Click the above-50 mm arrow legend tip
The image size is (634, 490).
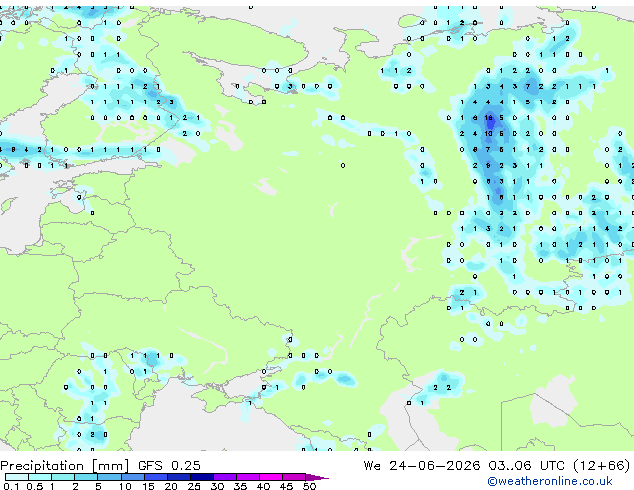[317, 477]
